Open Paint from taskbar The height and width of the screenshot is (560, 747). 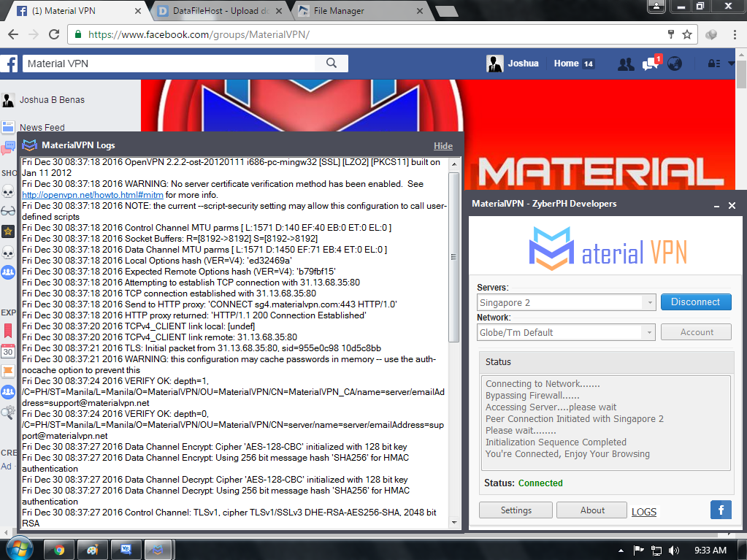click(92, 550)
